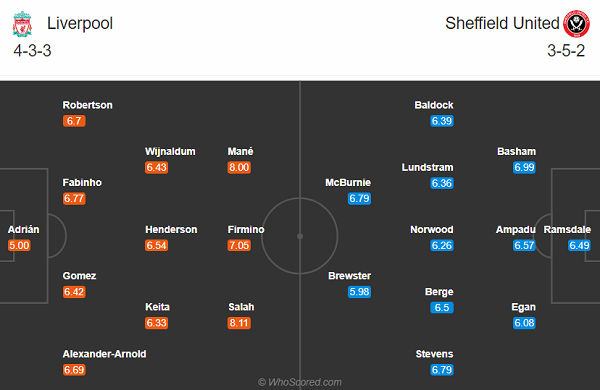This screenshot has height=390, width=600.
Task: Open the Sheffield United team name link
Action: pyautogui.click(x=502, y=23)
